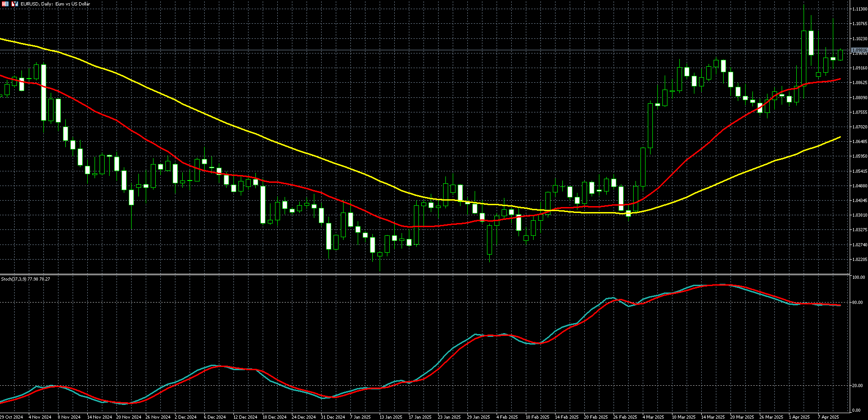868x420 pixels.
Task: Click the 1.02205 price scale label
Action: pyautogui.click(x=859, y=259)
